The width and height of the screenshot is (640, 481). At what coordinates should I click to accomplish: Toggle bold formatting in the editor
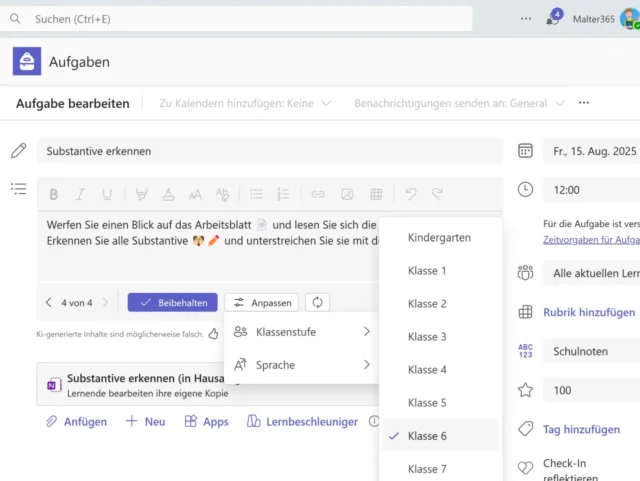coord(54,194)
